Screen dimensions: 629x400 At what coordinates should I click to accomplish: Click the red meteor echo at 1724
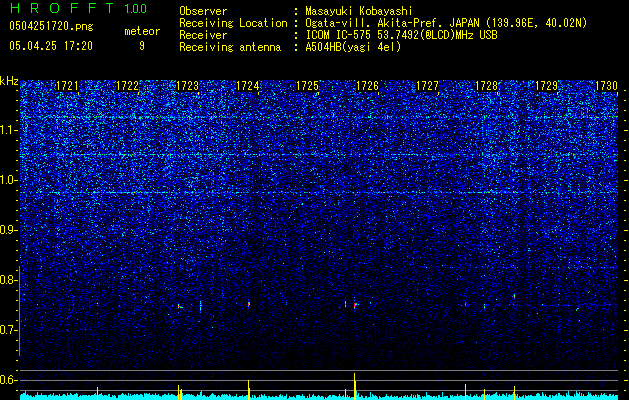click(x=249, y=304)
